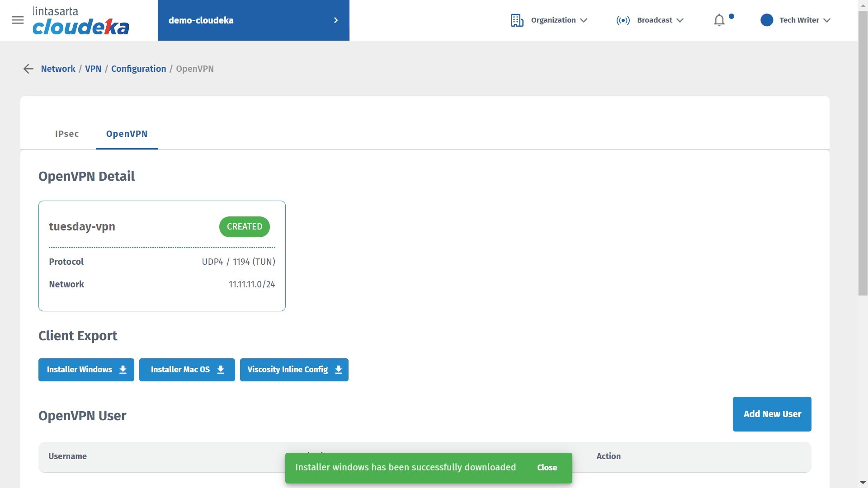Go to the Network breadcrumb link
868x488 pixels.
pos(58,69)
